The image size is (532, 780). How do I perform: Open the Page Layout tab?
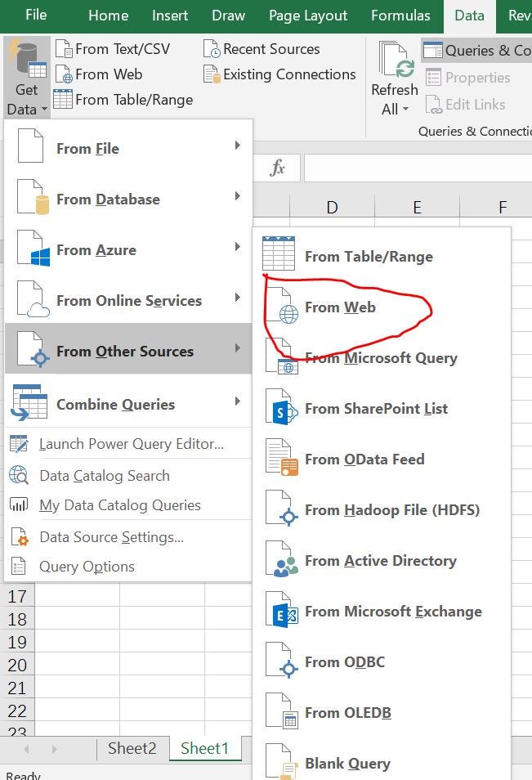pos(308,15)
